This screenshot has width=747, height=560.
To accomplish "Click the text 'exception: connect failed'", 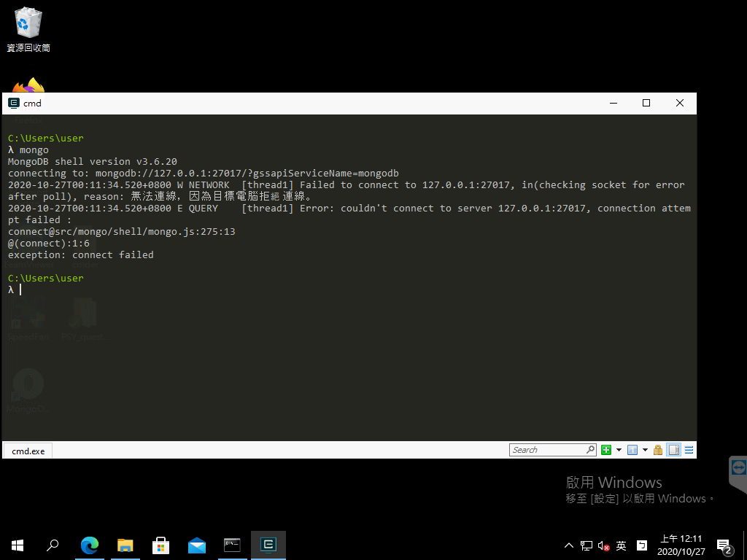I will pyautogui.click(x=80, y=255).
